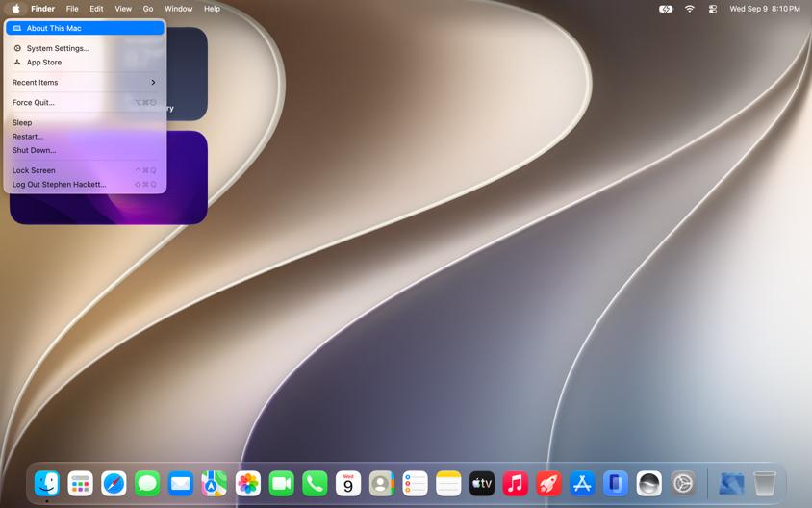Open the Edit menu
Screen dimensions: 812x508
(96, 9)
